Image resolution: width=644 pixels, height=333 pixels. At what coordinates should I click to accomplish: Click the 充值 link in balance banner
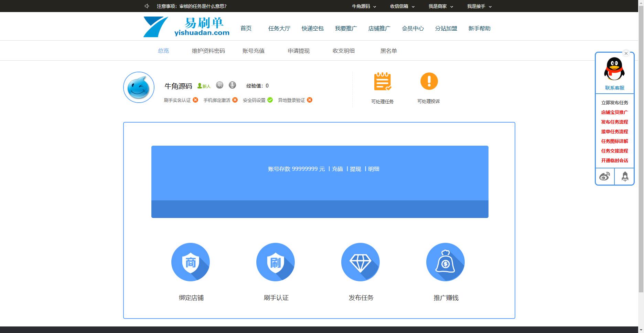[x=337, y=169]
